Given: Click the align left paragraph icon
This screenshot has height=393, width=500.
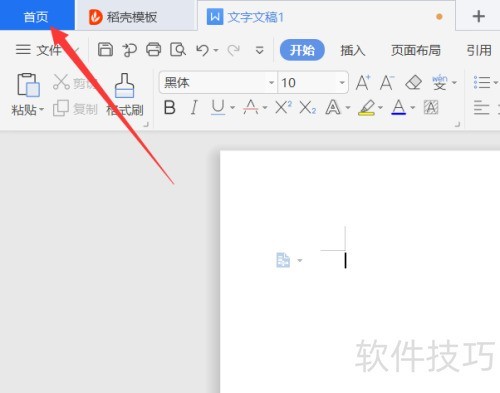Looking at the screenshot, I should 482,108.
